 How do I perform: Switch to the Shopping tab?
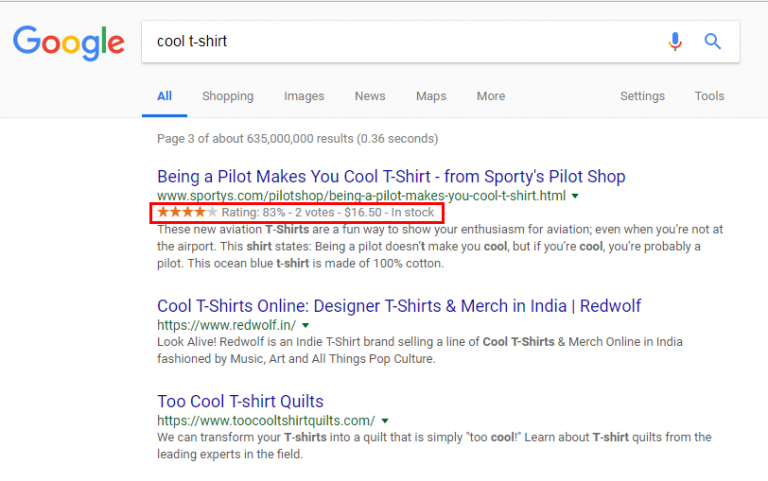point(228,96)
